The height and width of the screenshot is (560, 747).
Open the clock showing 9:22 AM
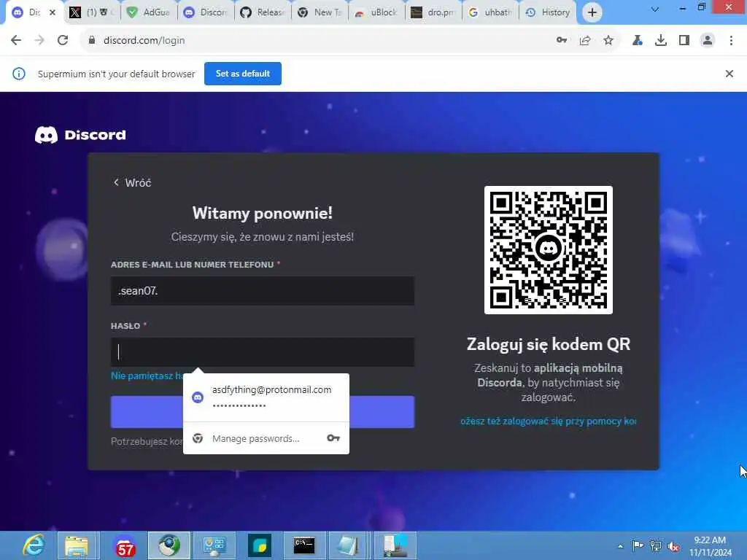(710, 546)
